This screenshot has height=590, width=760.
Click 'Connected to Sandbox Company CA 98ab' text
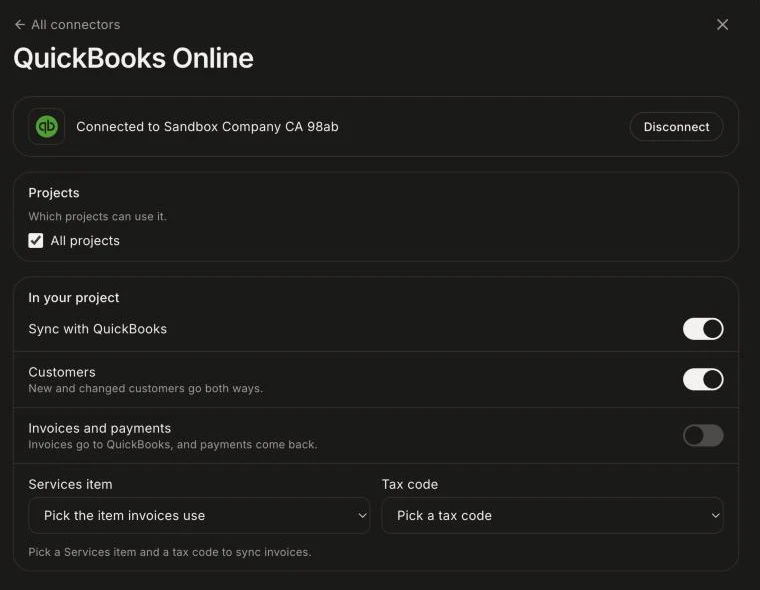[207, 127]
